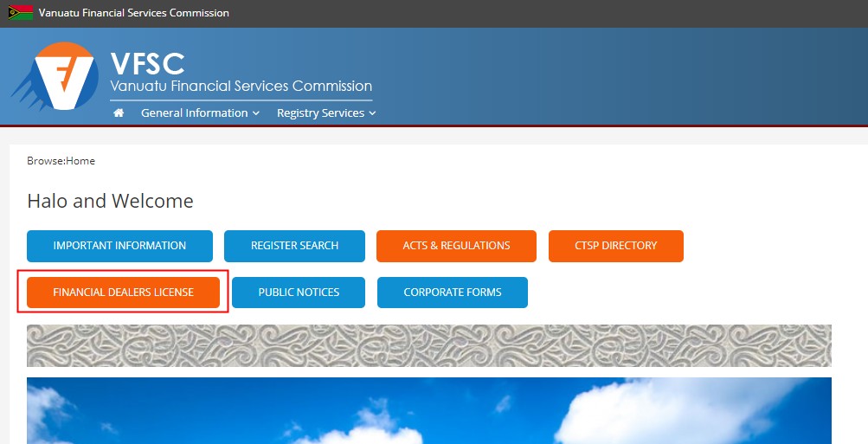Open Public Notices
Screen dimensions: 868x444
coord(299,293)
